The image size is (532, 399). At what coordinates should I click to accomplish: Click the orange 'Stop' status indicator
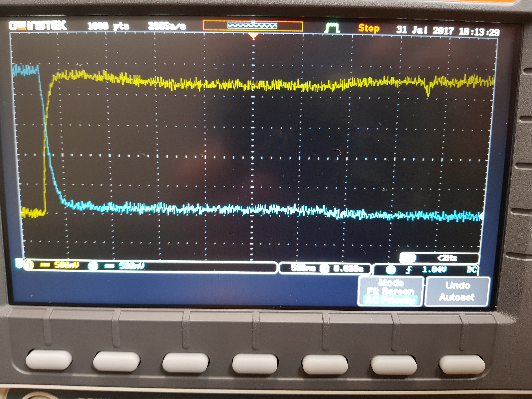click(369, 28)
